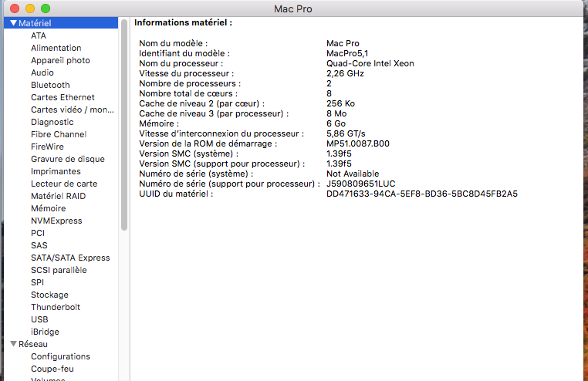Click the MacPro5,1 model identifier value

[347, 53]
